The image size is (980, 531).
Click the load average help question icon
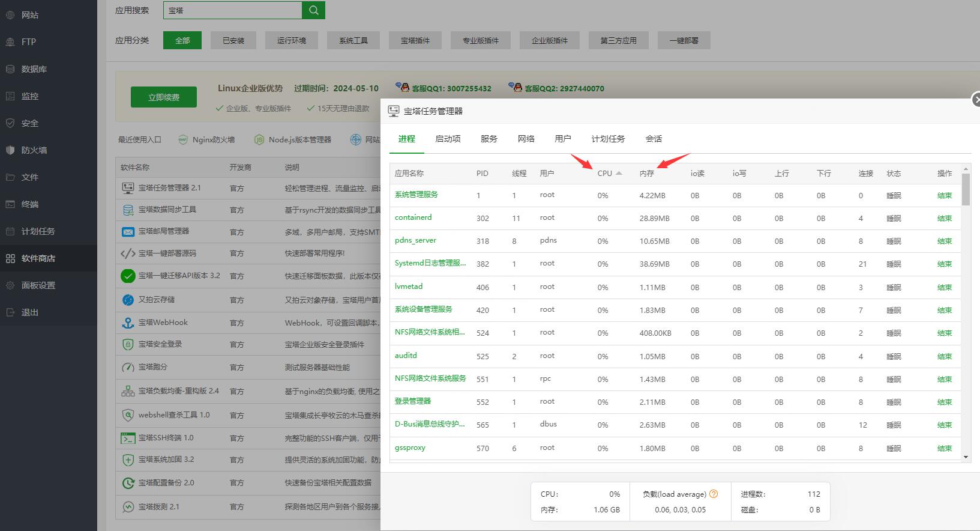point(714,494)
